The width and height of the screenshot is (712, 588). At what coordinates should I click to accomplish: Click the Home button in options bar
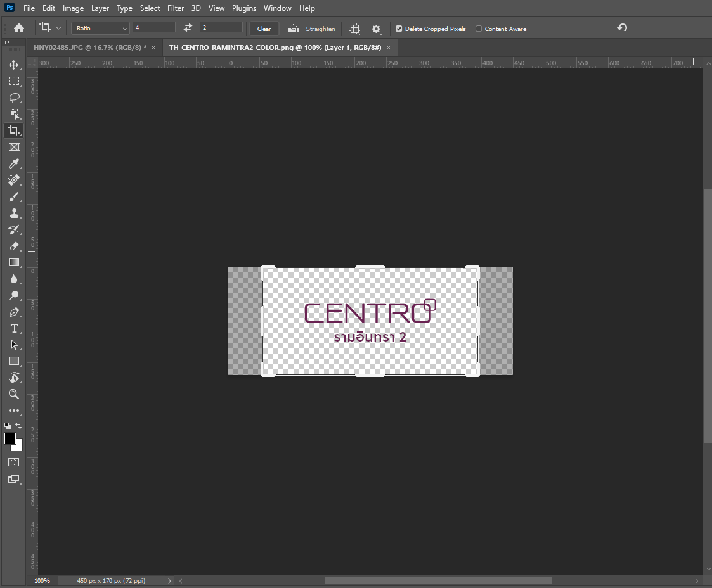tap(18, 28)
